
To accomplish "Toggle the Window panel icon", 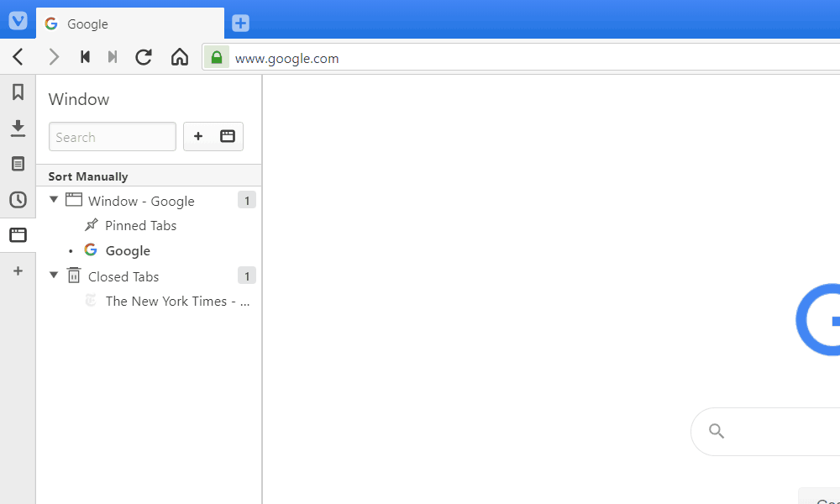I will pos(18,234).
